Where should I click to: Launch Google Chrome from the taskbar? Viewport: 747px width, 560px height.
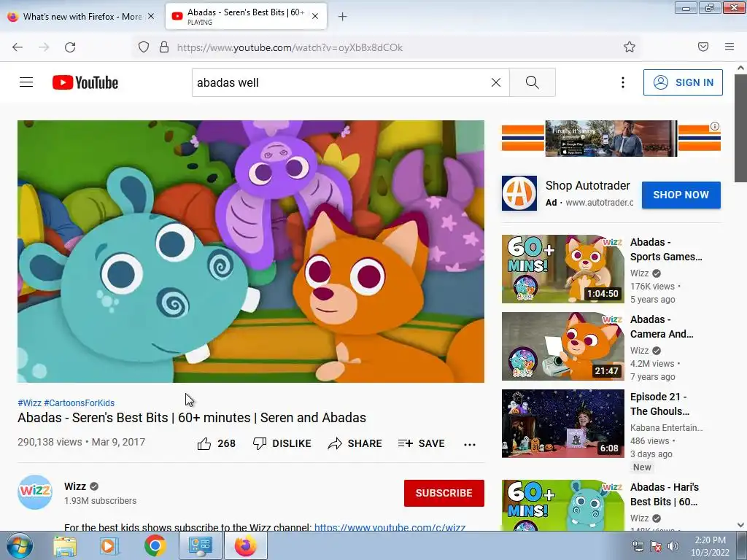pyautogui.click(x=155, y=545)
